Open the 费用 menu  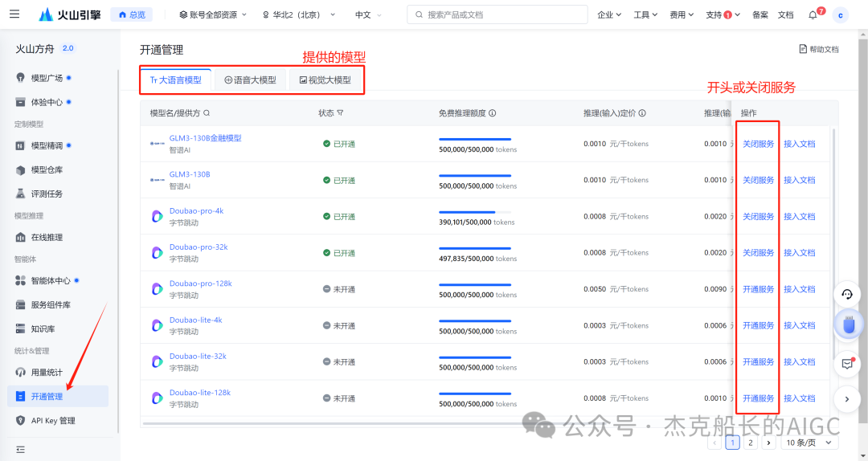[x=682, y=15]
